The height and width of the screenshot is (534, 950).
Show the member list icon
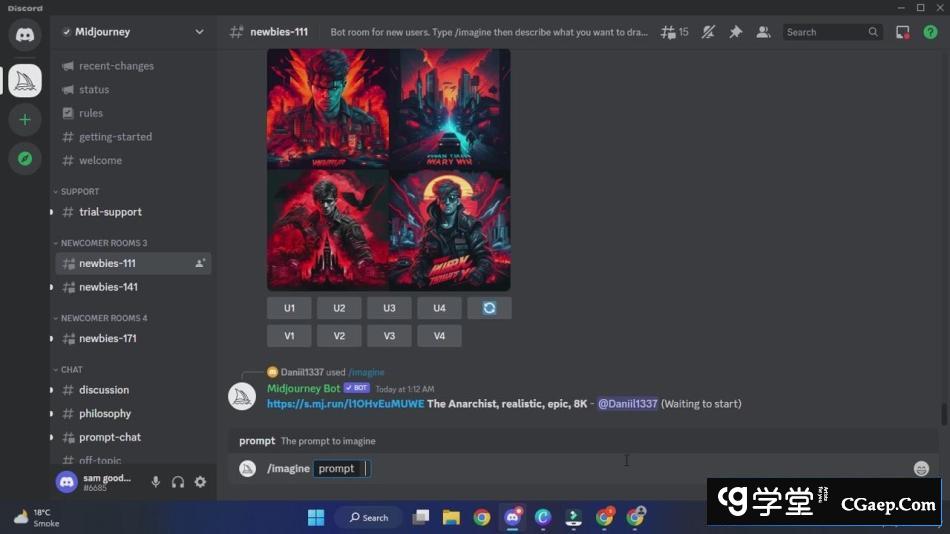[763, 32]
